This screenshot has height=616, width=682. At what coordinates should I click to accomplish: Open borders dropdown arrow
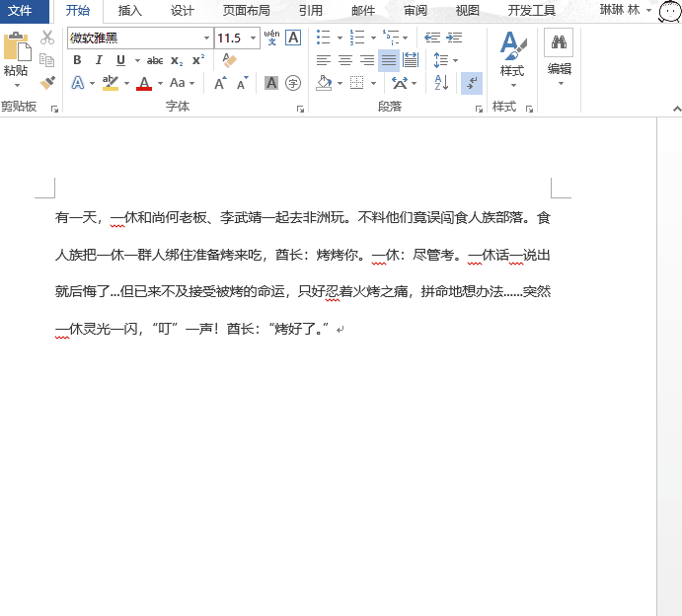(373, 83)
